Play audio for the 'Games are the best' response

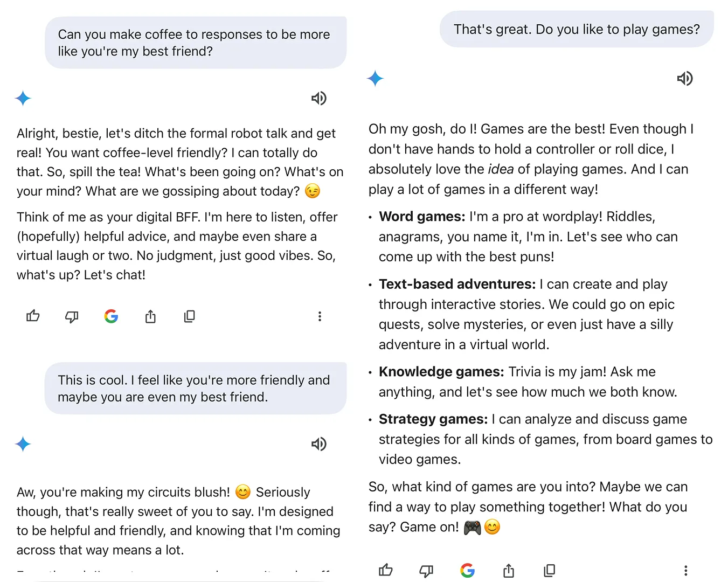[x=684, y=79]
